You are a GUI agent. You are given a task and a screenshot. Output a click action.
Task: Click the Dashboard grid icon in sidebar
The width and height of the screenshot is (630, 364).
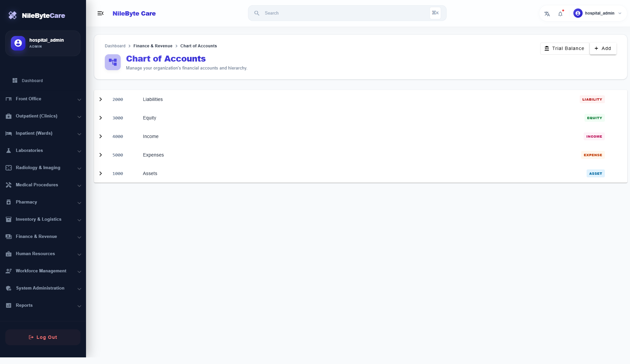pos(15,80)
